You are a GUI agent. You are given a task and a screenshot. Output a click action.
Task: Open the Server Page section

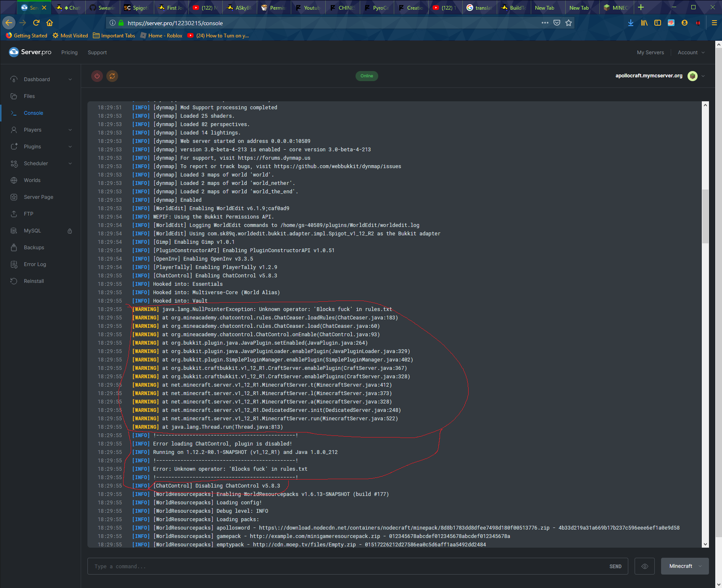[38, 197]
